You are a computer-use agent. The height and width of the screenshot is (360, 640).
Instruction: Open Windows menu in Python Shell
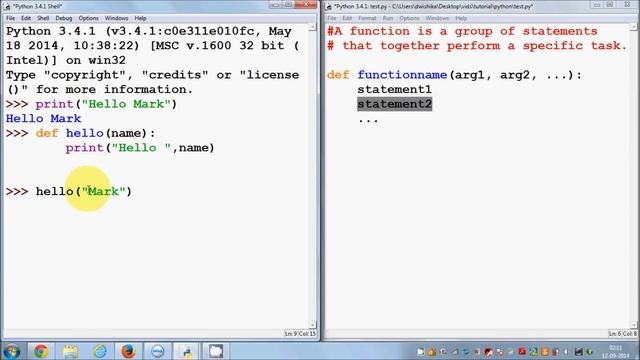click(x=116, y=18)
